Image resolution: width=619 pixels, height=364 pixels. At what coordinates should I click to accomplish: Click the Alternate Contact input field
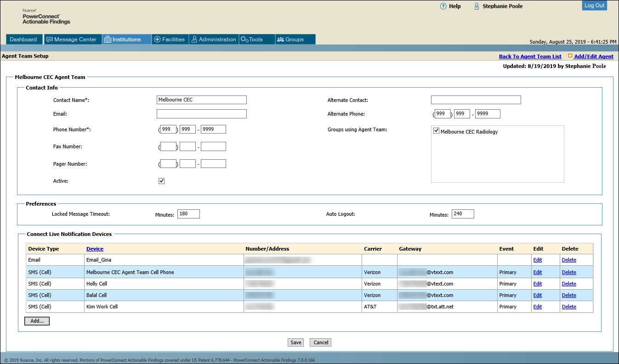476,100
